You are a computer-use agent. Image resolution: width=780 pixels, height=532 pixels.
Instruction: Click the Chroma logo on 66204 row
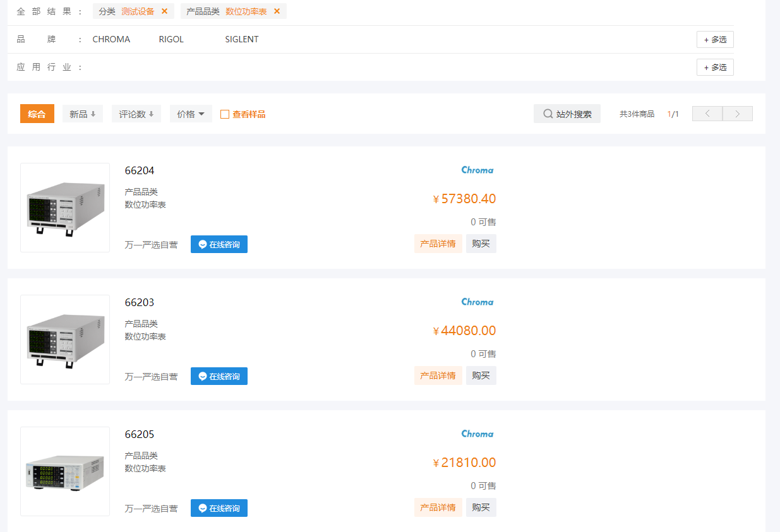(x=477, y=170)
